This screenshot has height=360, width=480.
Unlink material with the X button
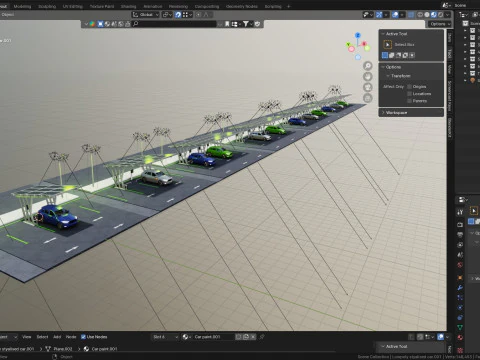(253, 337)
